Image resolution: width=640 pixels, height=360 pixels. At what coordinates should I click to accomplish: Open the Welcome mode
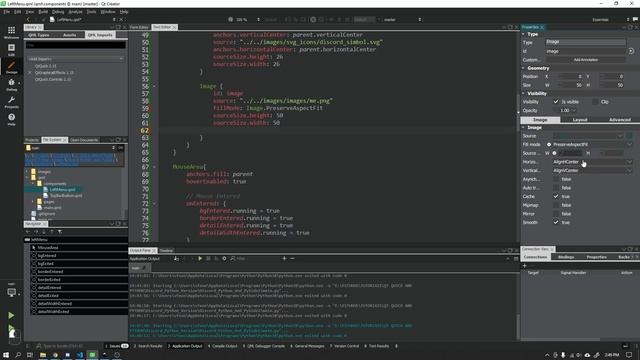[x=11, y=32]
